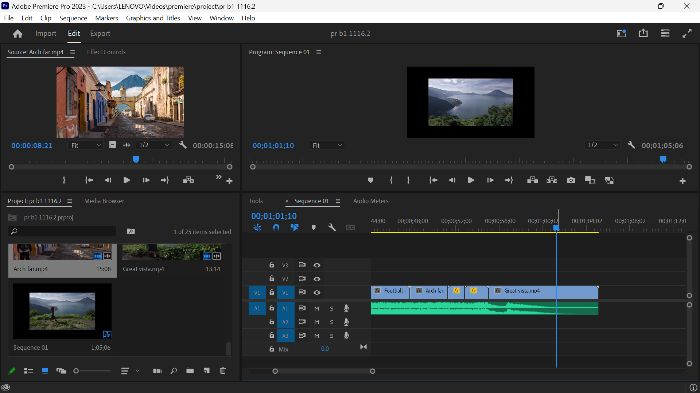Mark In in Program monitor
This screenshot has height=393, width=700.
pos(391,180)
